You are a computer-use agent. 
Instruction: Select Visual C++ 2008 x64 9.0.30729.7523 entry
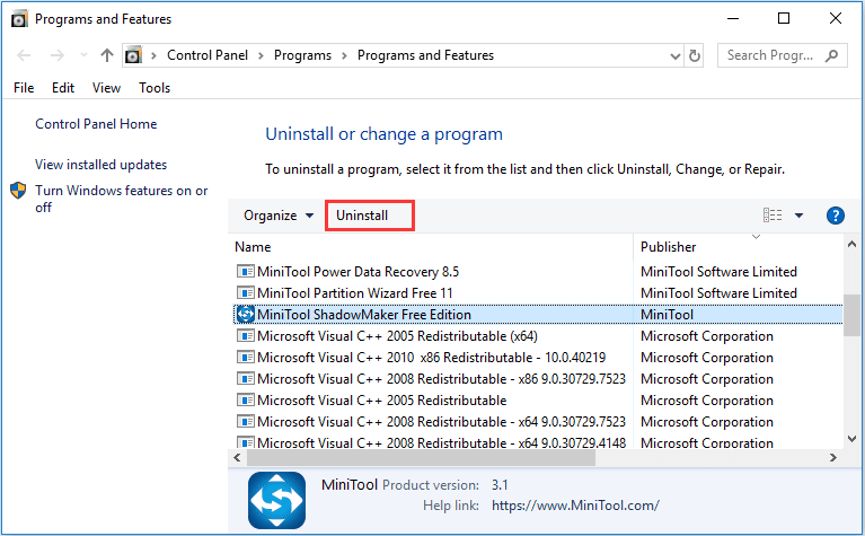(441, 422)
